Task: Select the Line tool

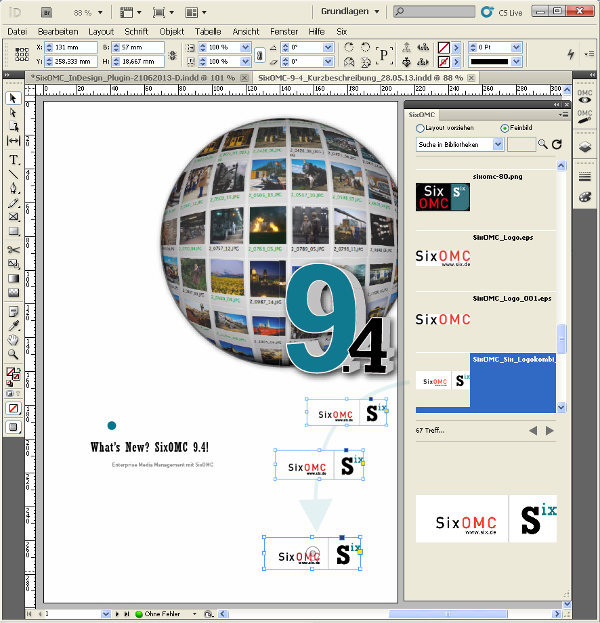Action: point(13,174)
